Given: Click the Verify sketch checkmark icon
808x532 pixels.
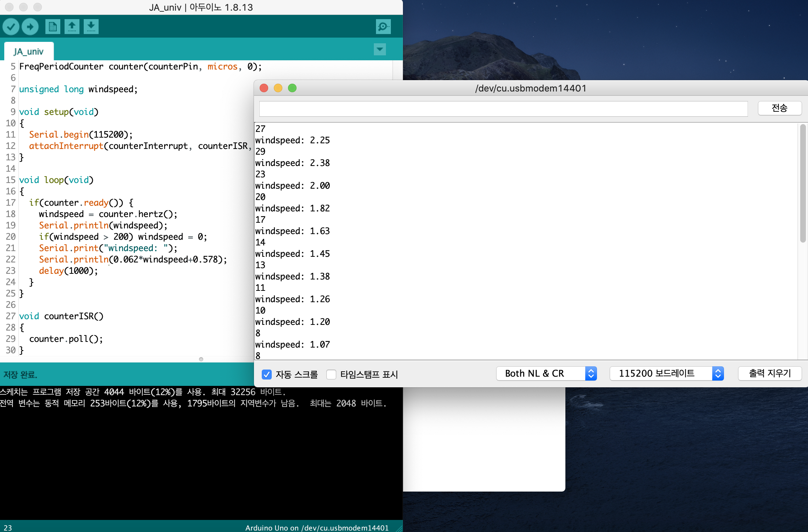Looking at the screenshot, I should pos(11,27).
